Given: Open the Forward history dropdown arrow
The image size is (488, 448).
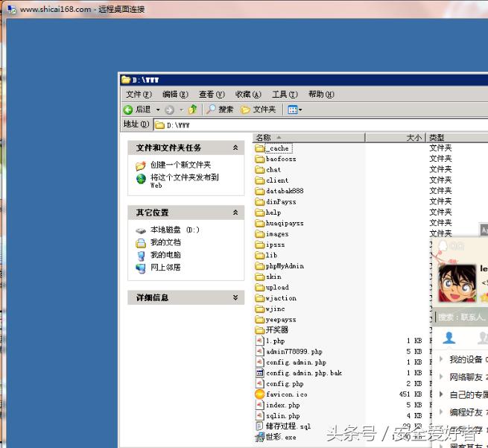Looking at the screenshot, I should pyautogui.click(x=182, y=110).
